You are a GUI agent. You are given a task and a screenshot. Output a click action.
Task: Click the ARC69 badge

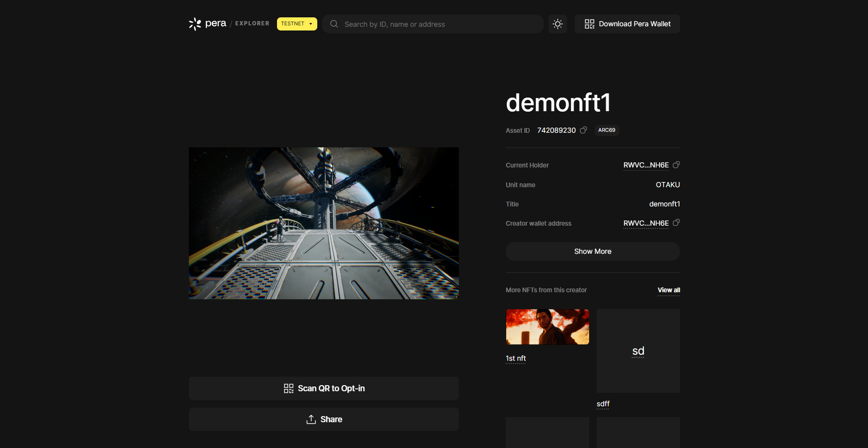tap(607, 130)
